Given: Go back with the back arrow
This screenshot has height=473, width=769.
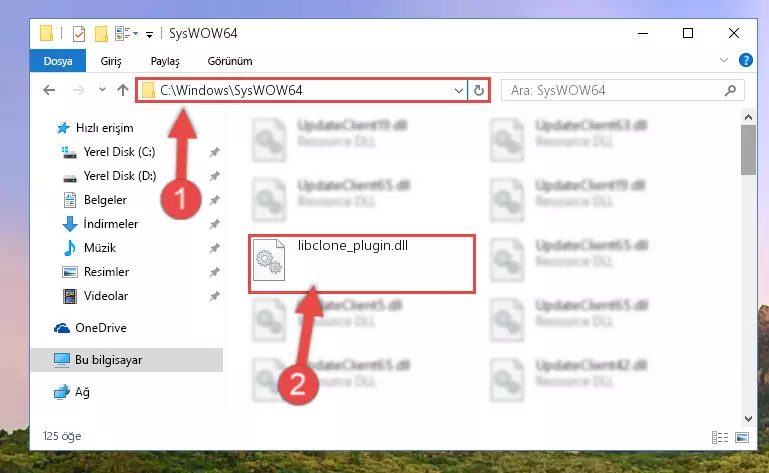Looking at the screenshot, I should click(x=49, y=90).
